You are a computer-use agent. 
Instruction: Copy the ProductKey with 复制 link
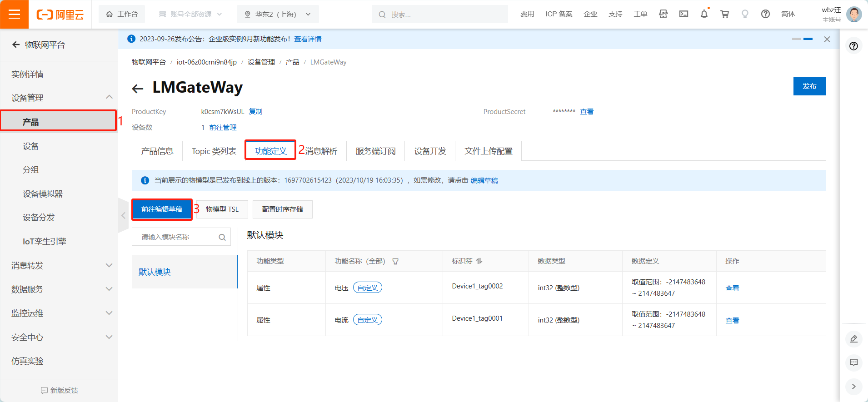click(x=256, y=111)
